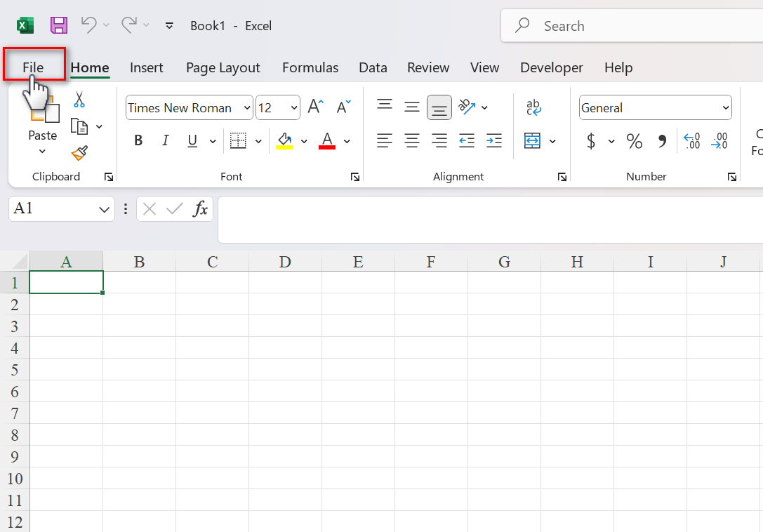Apply yellow Fill Color swatch
This screenshot has height=532, width=763.
(x=284, y=141)
